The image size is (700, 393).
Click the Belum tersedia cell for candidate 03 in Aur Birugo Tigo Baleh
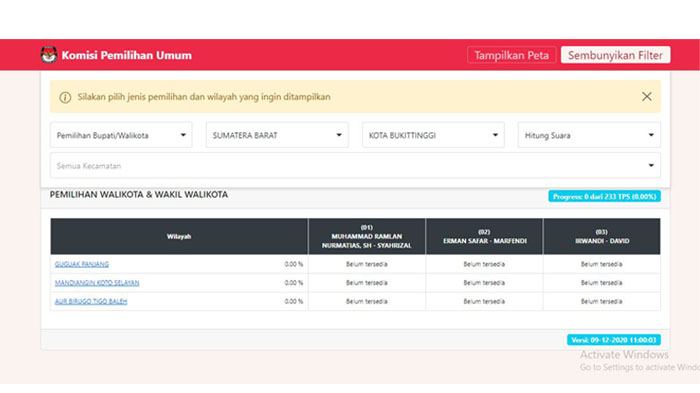point(602,301)
